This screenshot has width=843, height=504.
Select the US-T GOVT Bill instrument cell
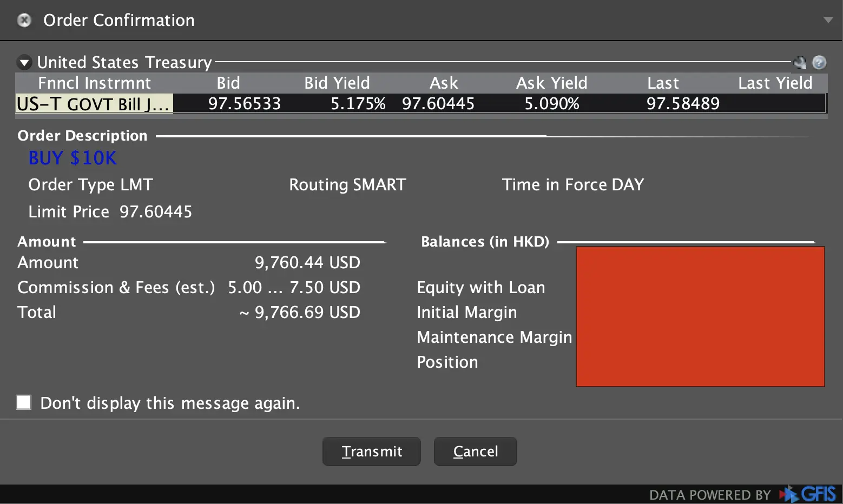tap(94, 103)
